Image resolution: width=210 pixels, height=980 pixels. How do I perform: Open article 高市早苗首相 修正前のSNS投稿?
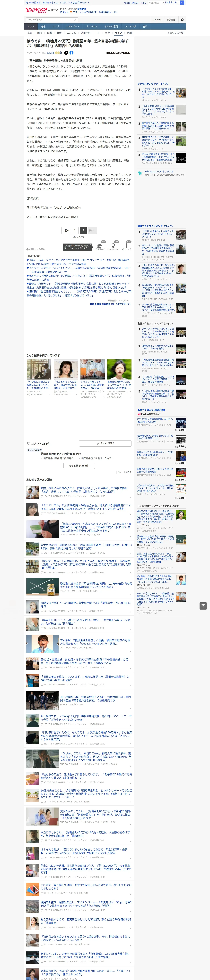[86, 972]
